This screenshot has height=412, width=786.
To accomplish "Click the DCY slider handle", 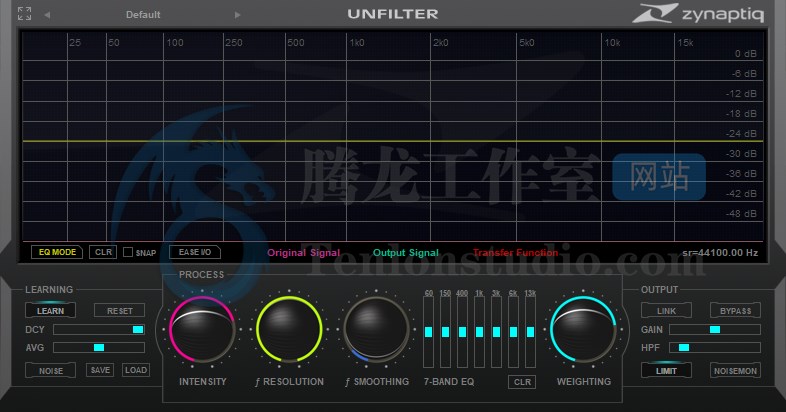I will tap(138, 329).
